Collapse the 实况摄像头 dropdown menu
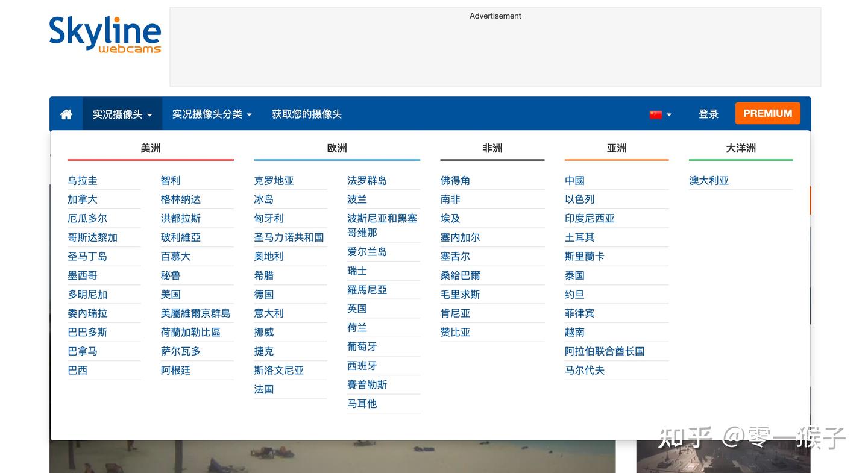This screenshot has height=473, width=868. tap(122, 114)
